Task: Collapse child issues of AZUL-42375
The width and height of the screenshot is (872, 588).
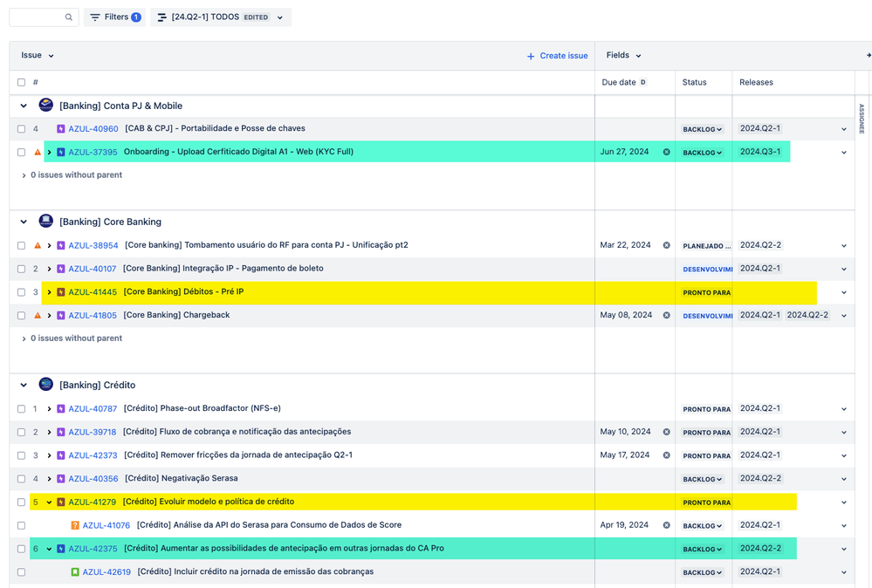Action: tap(49, 549)
